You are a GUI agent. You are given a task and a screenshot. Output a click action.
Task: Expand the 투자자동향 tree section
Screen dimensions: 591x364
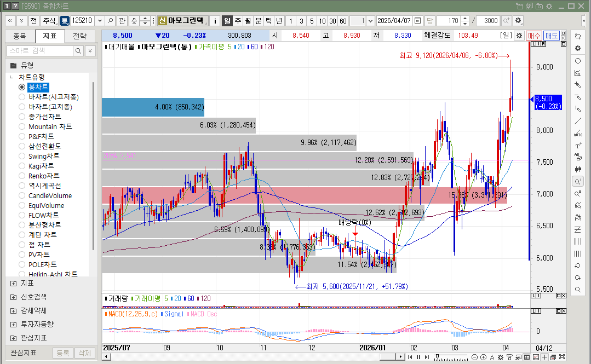14,325
